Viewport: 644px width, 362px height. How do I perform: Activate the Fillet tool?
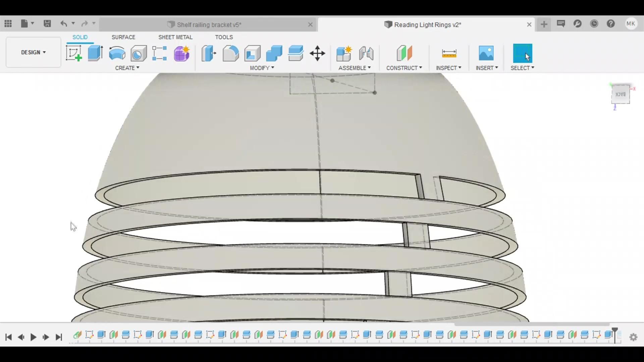click(x=230, y=54)
